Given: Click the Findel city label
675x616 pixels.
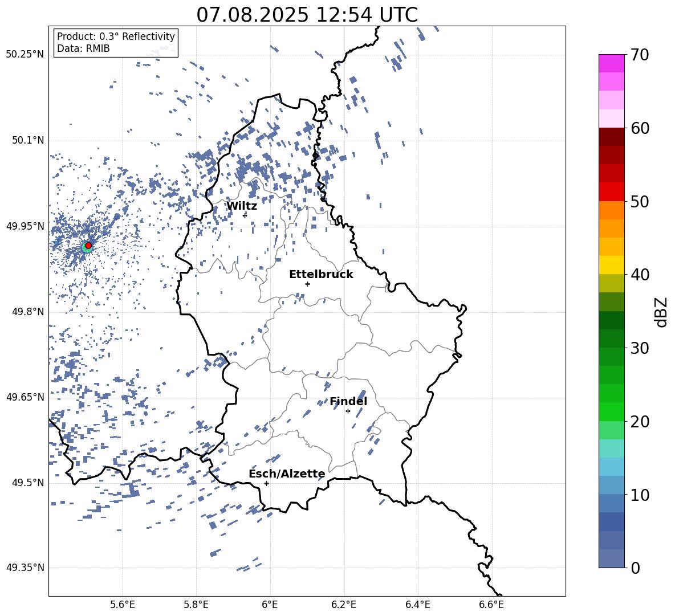Looking at the screenshot, I should 348,401.
